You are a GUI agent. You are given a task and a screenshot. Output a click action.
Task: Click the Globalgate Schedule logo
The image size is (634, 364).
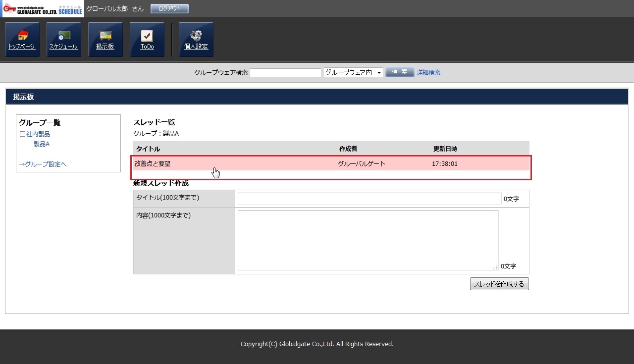43,9
